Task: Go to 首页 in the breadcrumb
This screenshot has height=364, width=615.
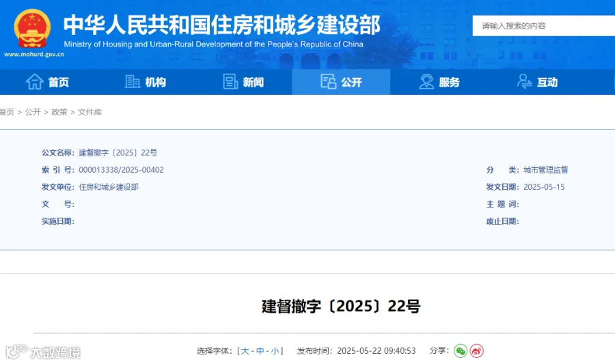Action: click(7, 112)
